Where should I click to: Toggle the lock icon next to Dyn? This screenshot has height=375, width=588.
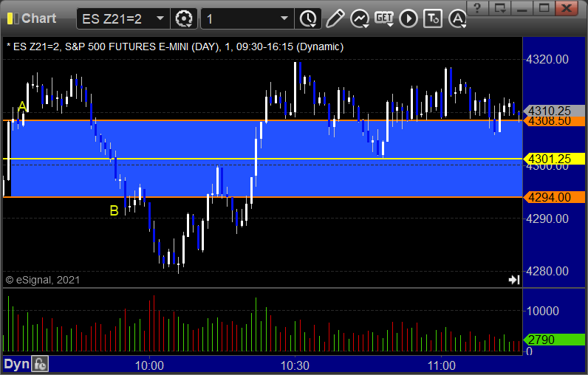pyautogui.click(x=40, y=364)
